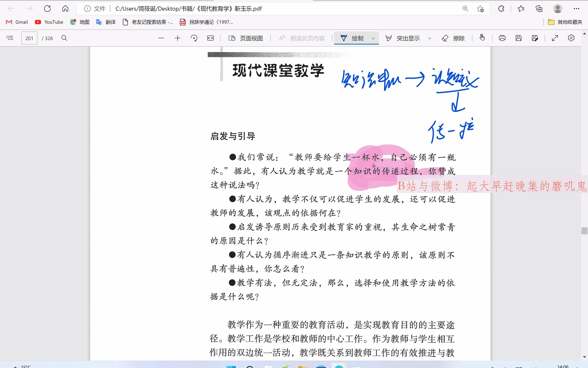Open the favorites list

point(521,9)
